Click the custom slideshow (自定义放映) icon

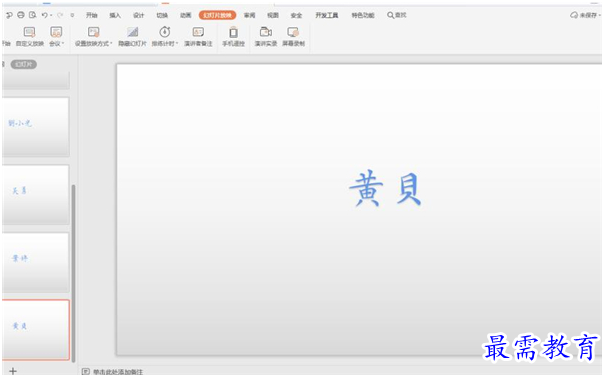pos(29,32)
